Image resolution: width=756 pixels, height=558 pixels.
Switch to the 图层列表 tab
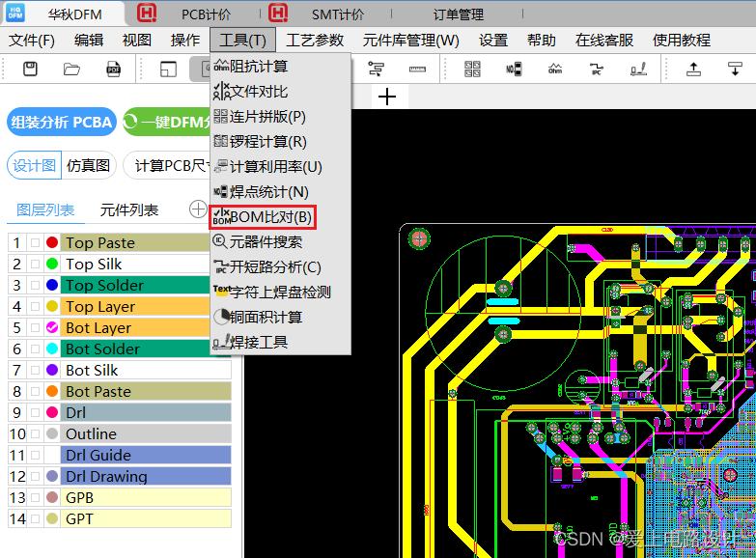(x=45, y=210)
